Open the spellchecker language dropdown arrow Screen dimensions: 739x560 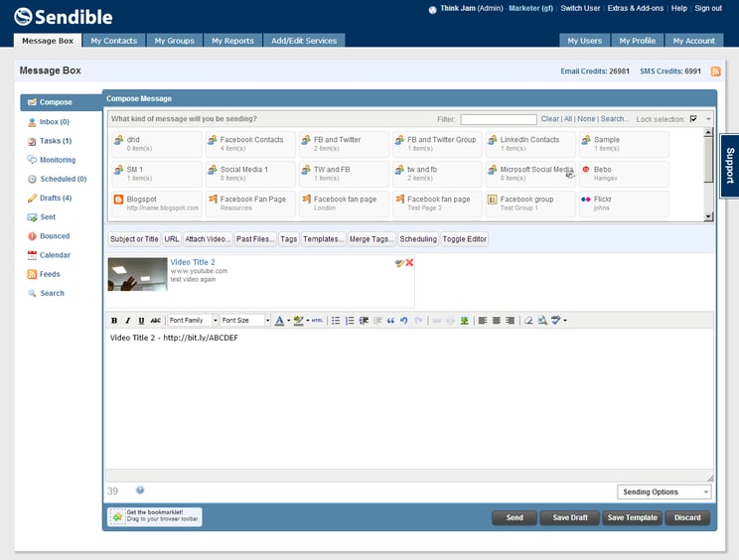[565, 321]
